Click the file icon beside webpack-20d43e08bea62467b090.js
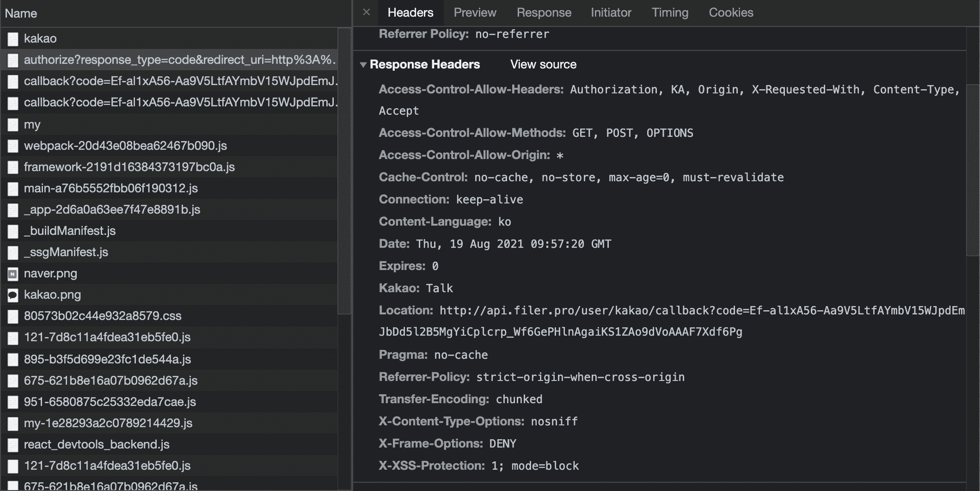The width and height of the screenshot is (980, 491). [x=13, y=146]
